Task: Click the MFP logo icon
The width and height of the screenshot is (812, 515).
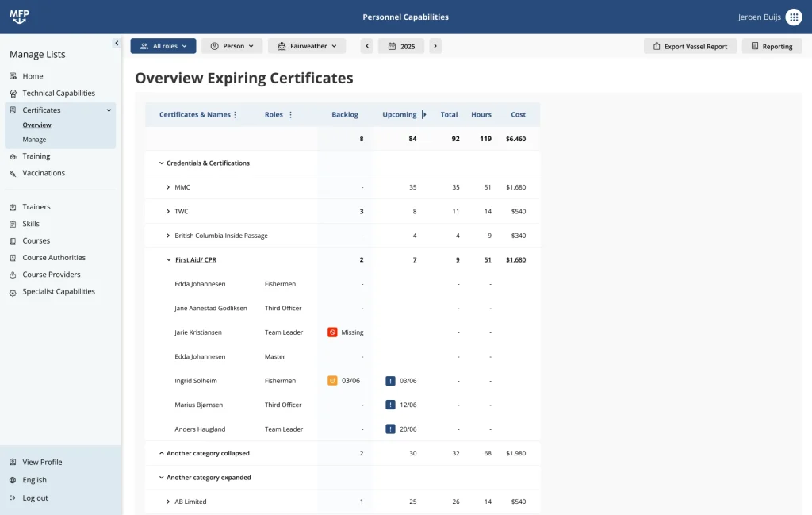Action: [19, 17]
